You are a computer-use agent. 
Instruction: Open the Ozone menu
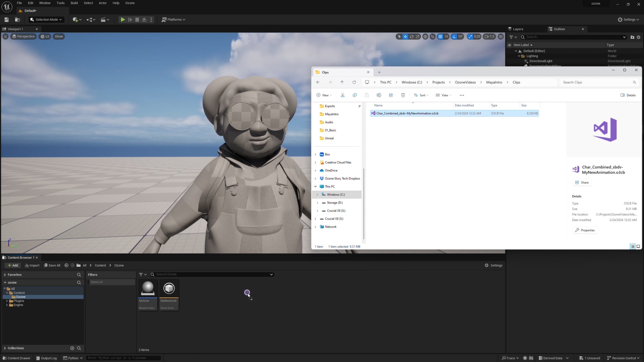pos(130,3)
